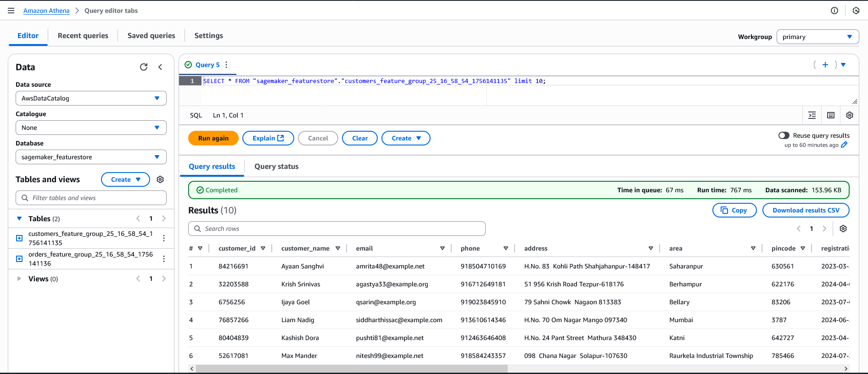Open the Database dropdown
This screenshot has width=868, height=374.
coord(91,157)
